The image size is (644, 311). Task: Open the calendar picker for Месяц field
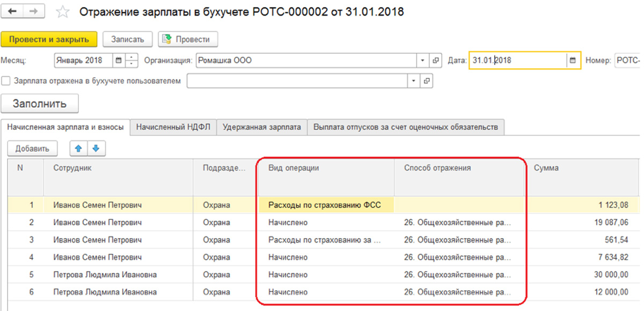pyautogui.click(x=118, y=61)
